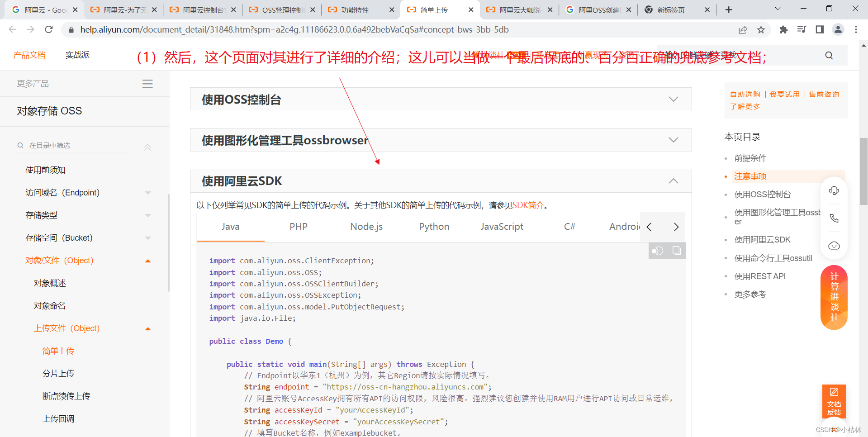
Task: Expand the 使用图形化管理工具ossbrowser section
Action: click(x=441, y=140)
